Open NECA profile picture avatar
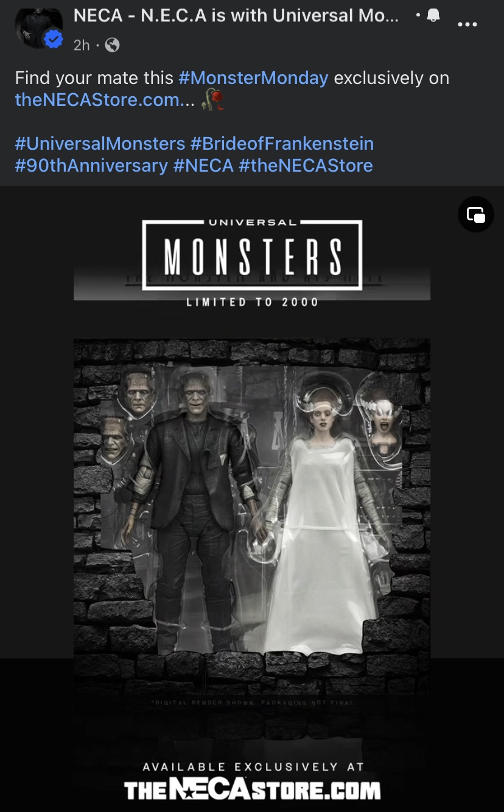Viewport: 504px width, 812px height. coord(39,28)
